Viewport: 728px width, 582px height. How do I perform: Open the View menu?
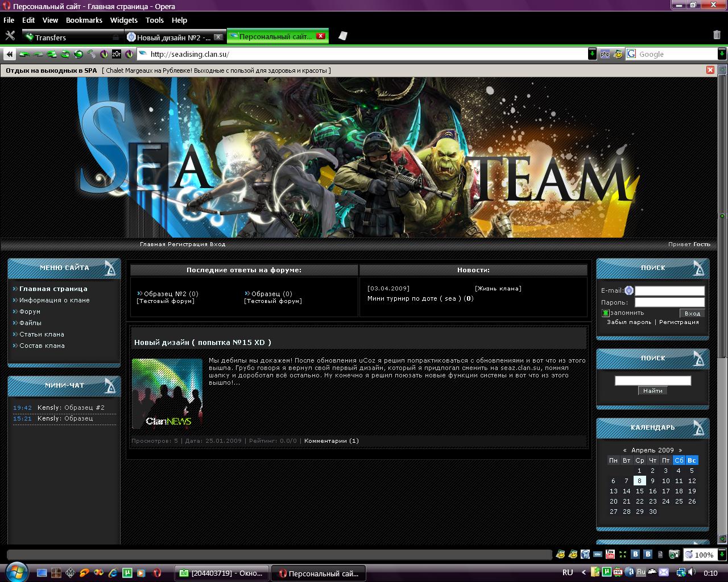(x=50, y=20)
